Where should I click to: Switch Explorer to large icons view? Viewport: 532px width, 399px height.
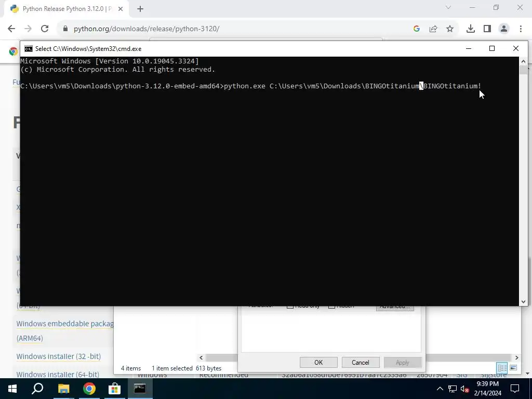point(514,368)
